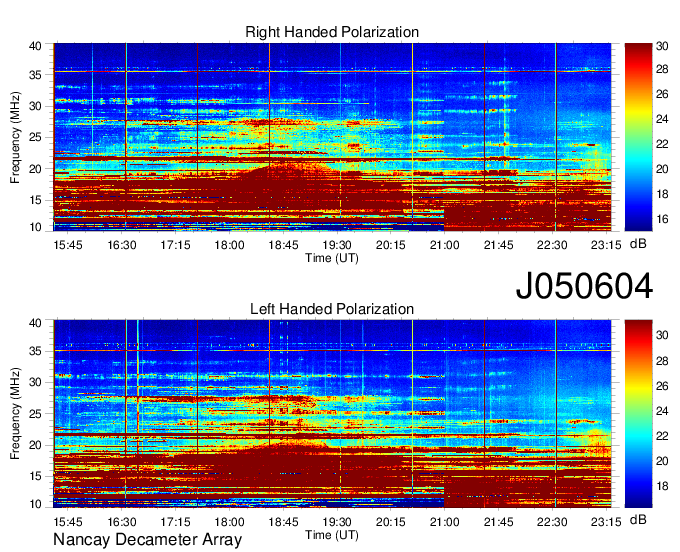
Task: Click 15:45 time tick of Right Handed plot
Action: point(68,245)
